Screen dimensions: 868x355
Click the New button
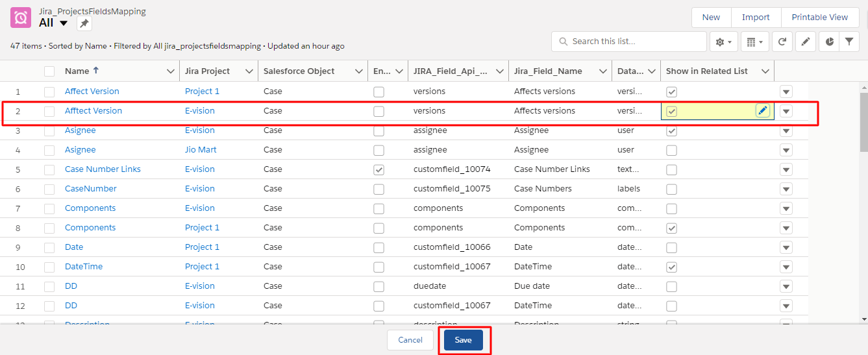[711, 18]
